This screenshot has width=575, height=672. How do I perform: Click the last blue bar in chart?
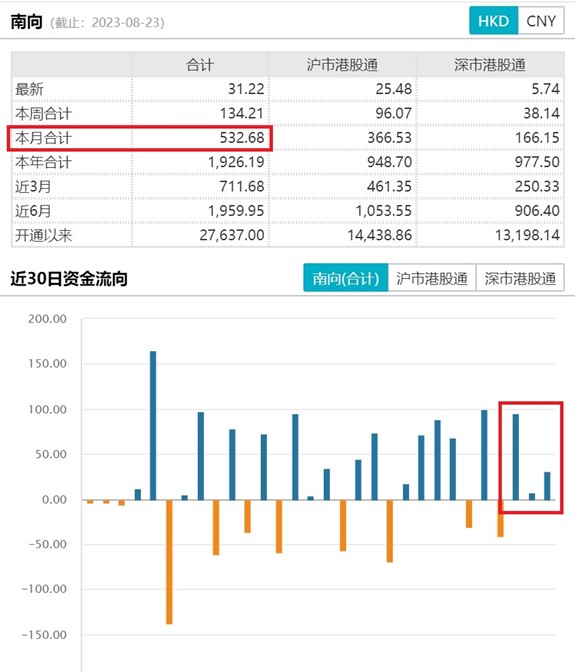(x=547, y=486)
